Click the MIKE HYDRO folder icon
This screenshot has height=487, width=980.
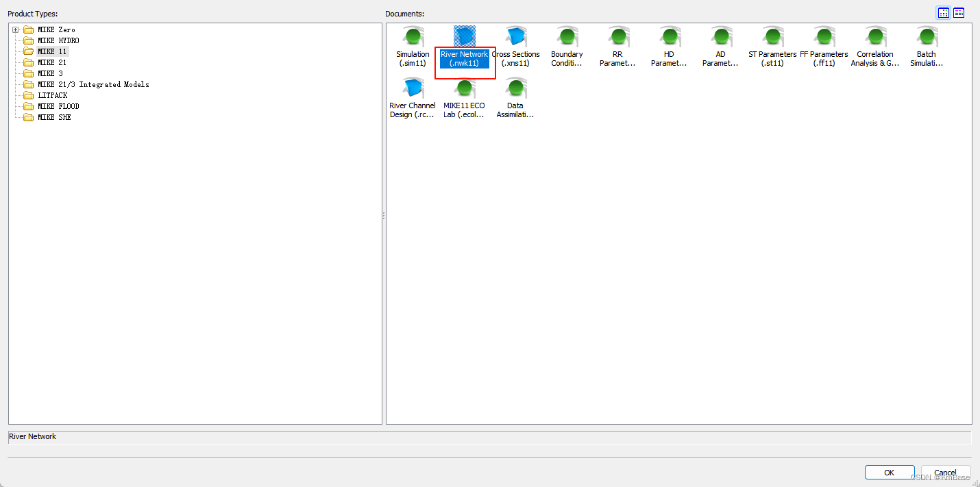point(29,40)
